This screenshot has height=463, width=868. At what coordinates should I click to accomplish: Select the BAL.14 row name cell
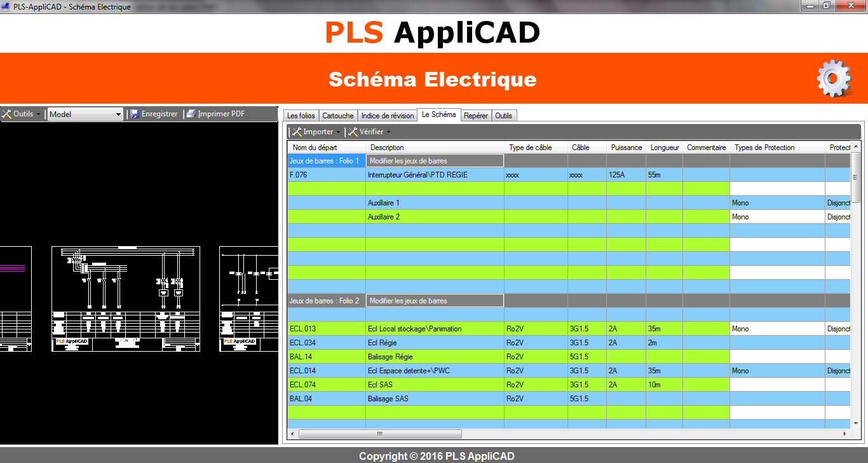pyautogui.click(x=327, y=357)
